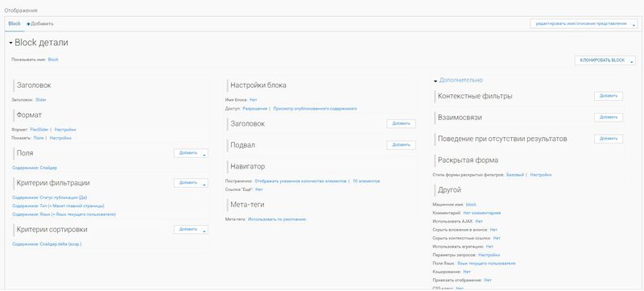
Task: Click the plus Добавить display tab
Action: [40, 24]
